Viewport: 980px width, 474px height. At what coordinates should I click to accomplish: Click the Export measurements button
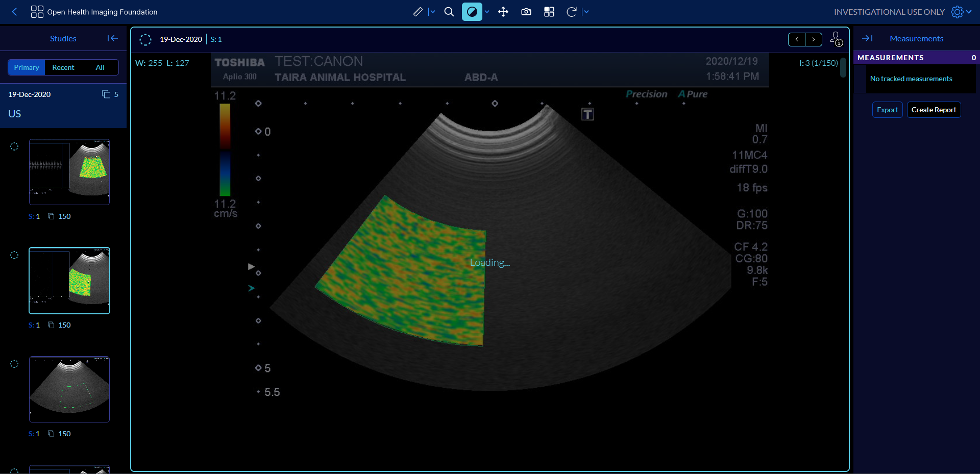pyautogui.click(x=888, y=110)
